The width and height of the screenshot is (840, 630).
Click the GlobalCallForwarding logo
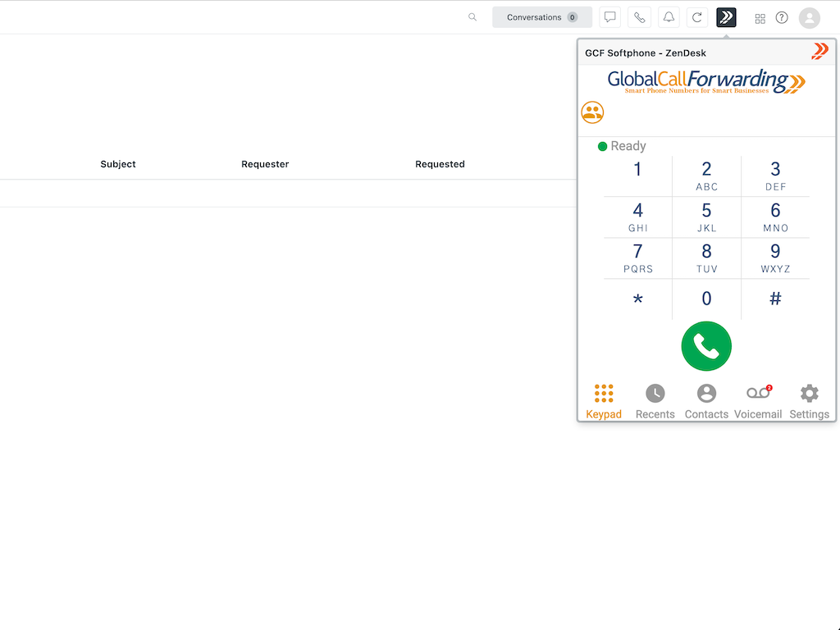pyautogui.click(x=705, y=83)
